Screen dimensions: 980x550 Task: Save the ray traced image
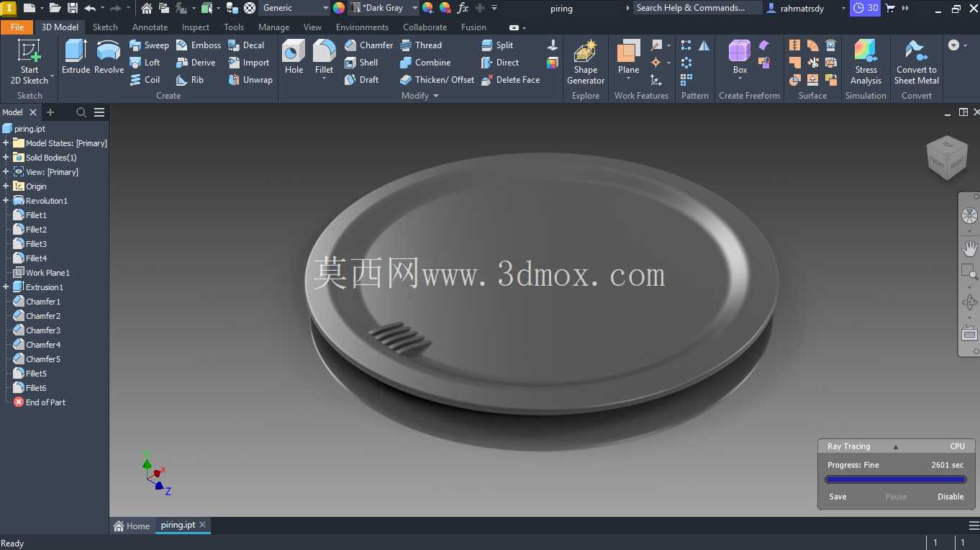coord(838,497)
